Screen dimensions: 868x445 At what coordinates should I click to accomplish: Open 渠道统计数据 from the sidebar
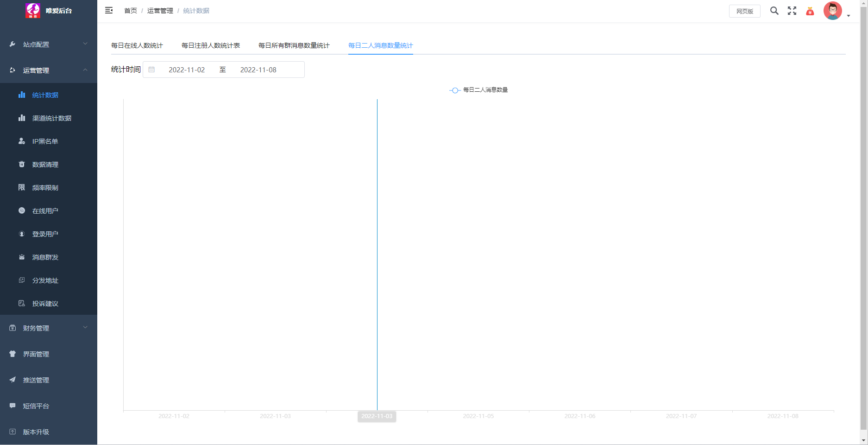[x=51, y=118]
